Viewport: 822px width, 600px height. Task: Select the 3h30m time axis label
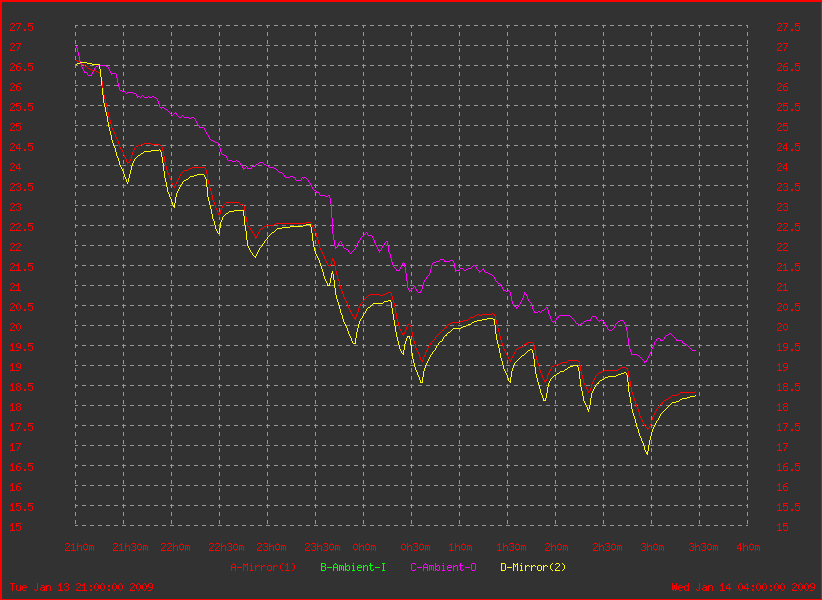coord(703,547)
